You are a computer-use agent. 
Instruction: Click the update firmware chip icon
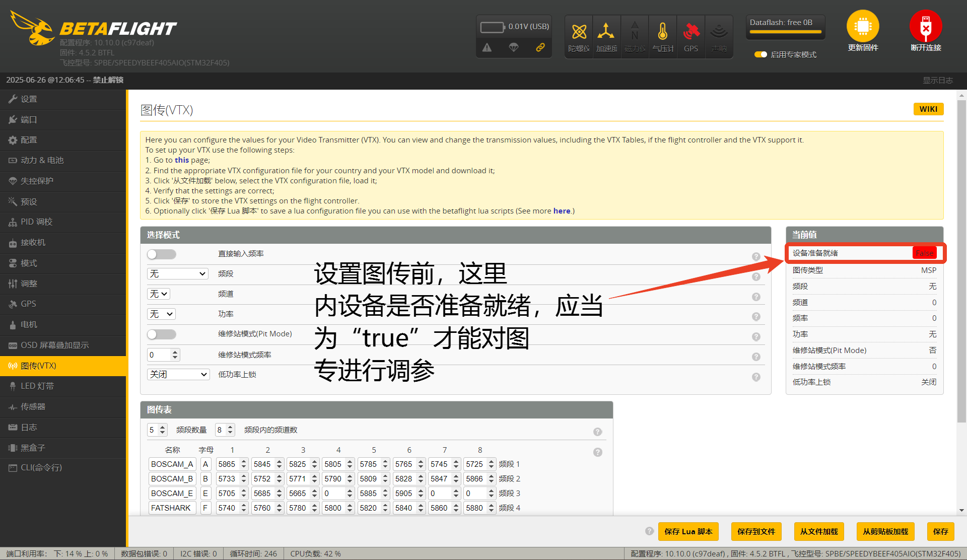(x=863, y=26)
